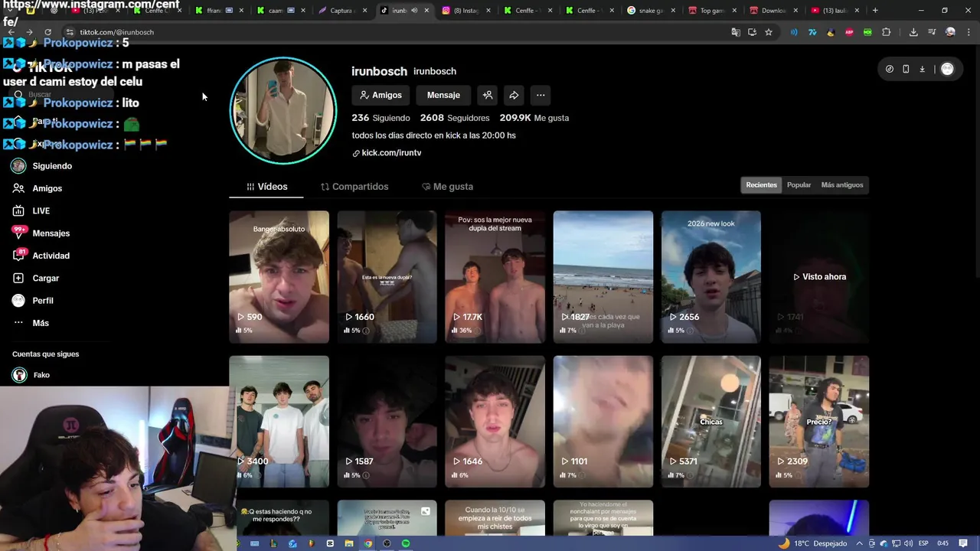980x551 pixels.
Task: Click the Amigos button on the profile
Action: (x=381, y=95)
